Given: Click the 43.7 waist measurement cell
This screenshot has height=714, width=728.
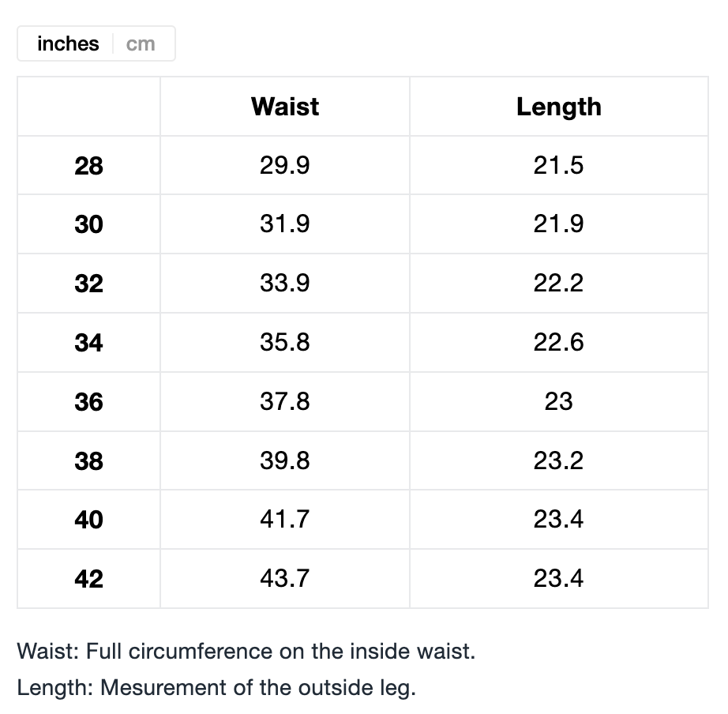Looking at the screenshot, I should click(285, 578).
